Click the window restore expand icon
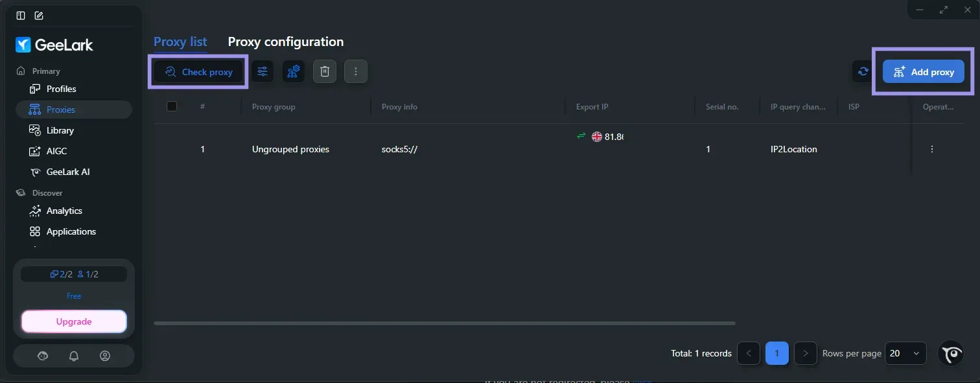Image resolution: width=980 pixels, height=383 pixels. (x=943, y=10)
